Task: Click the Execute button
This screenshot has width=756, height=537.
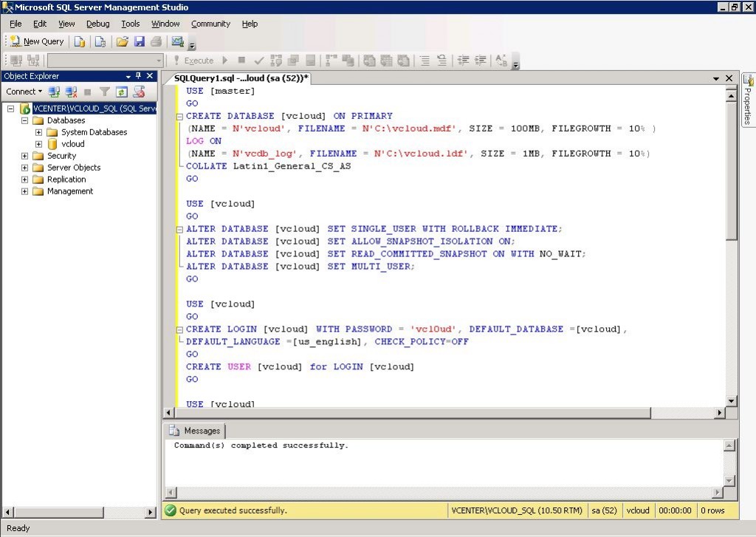Action: pos(194,61)
